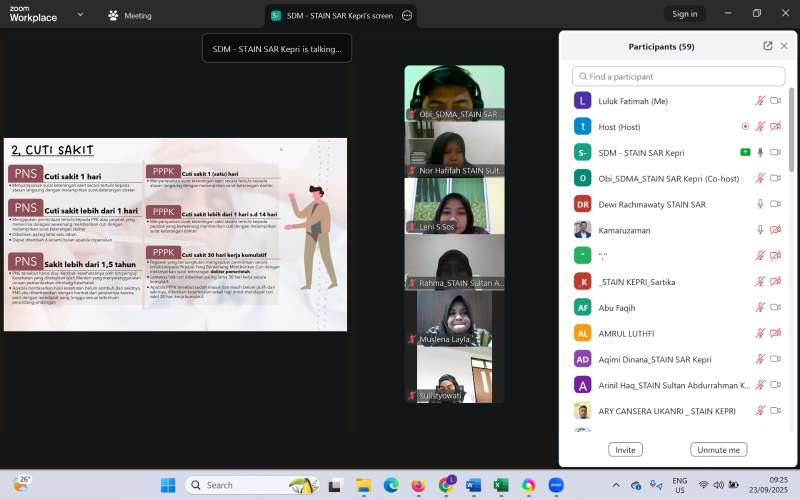800x500 pixels.
Task: Click microphone icon for Dewi Rachmawaty
Action: point(760,204)
